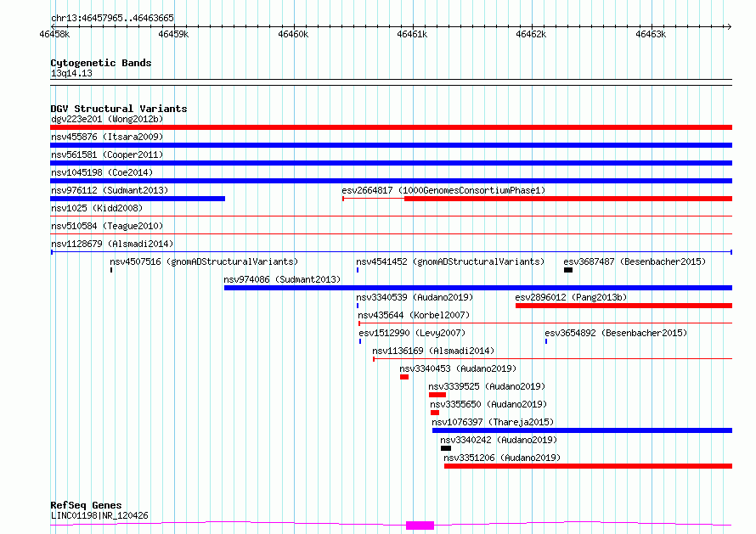Click the nsv1045198 (Coe2014) label
Image resolution: width=756 pixels, height=534 pixels.
click(x=102, y=172)
